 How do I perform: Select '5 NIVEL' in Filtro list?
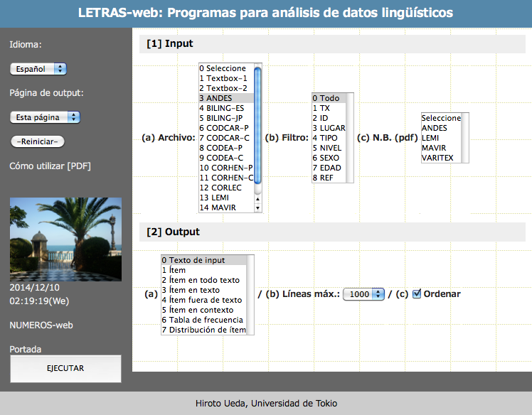[x=329, y=148]
